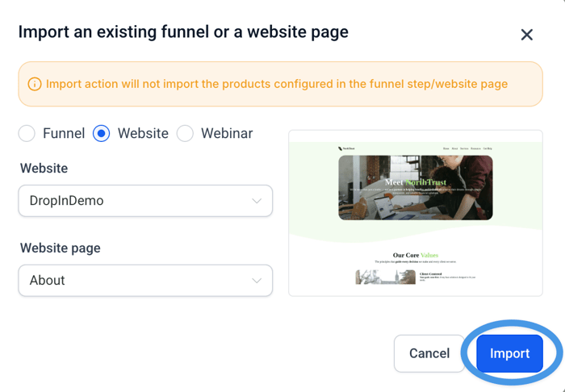This screenshot has width=565, height=392.
Task: Select the Webinar radio button
Action: point(185,133)
